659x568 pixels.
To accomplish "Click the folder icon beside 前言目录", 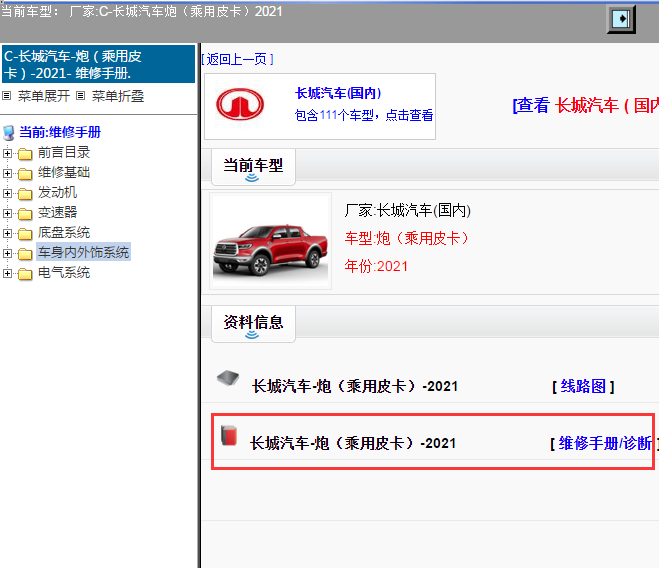I will 25,153.
